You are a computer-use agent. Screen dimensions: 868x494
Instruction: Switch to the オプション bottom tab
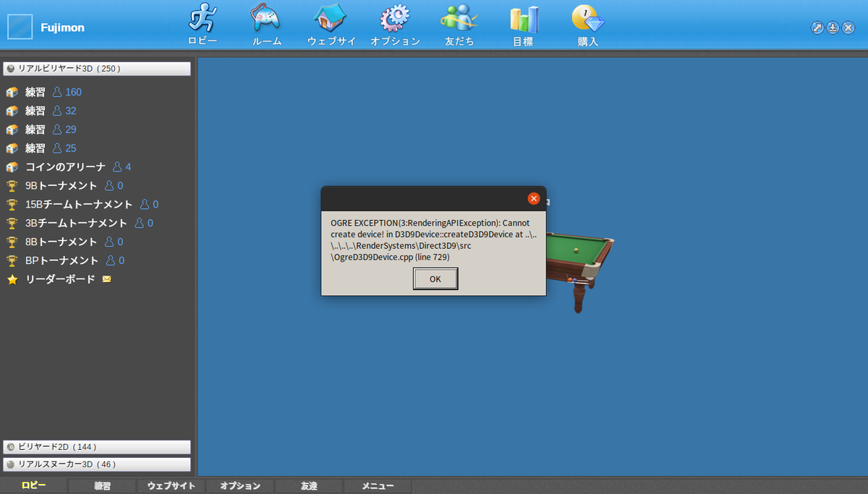pos(240,486)
